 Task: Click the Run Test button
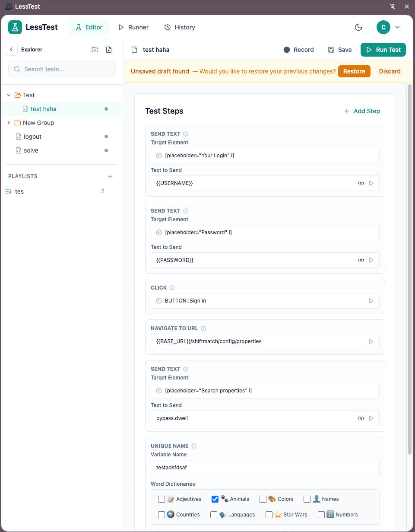(383, 50)
